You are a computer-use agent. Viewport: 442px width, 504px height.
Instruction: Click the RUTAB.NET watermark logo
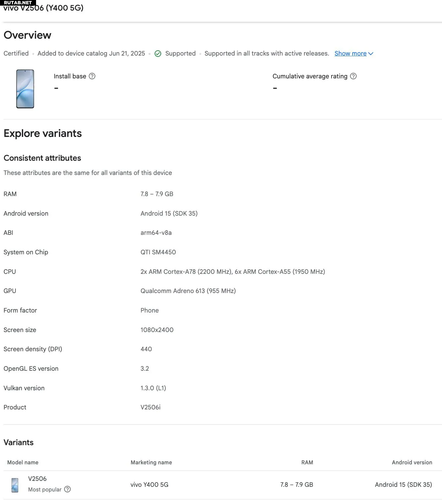[18, 3]
